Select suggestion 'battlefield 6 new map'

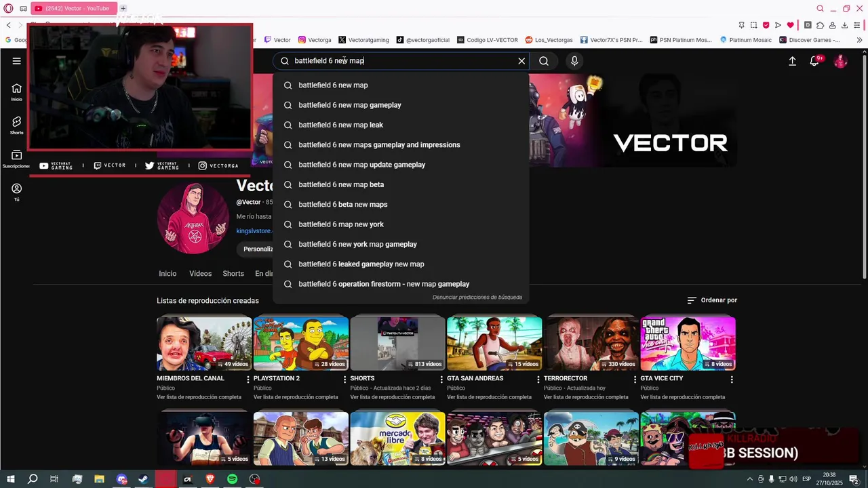pyautogui.click(x=401, y=85)
